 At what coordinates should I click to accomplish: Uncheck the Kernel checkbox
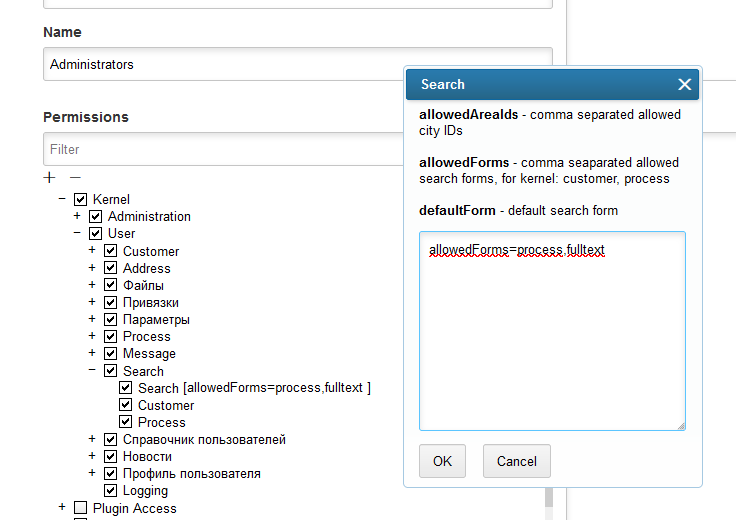point(80,199)
